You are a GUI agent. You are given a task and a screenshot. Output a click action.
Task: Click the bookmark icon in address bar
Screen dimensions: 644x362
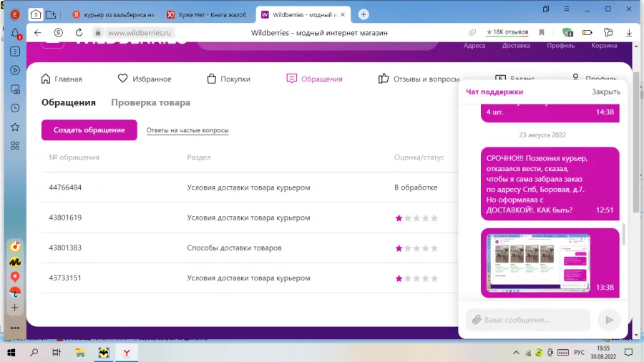point(542,32)
